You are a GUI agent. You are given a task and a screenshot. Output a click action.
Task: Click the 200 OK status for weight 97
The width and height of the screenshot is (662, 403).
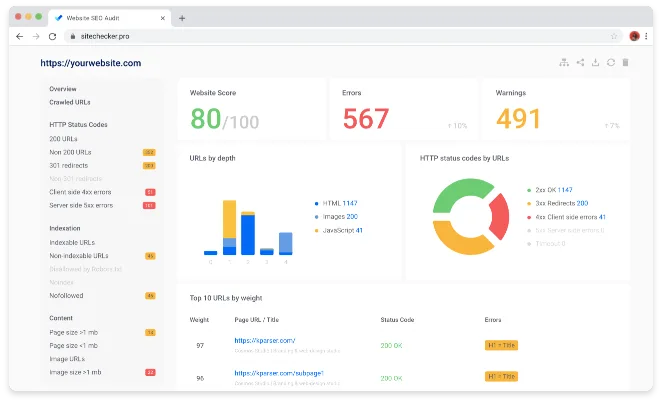tap(391, 346)
